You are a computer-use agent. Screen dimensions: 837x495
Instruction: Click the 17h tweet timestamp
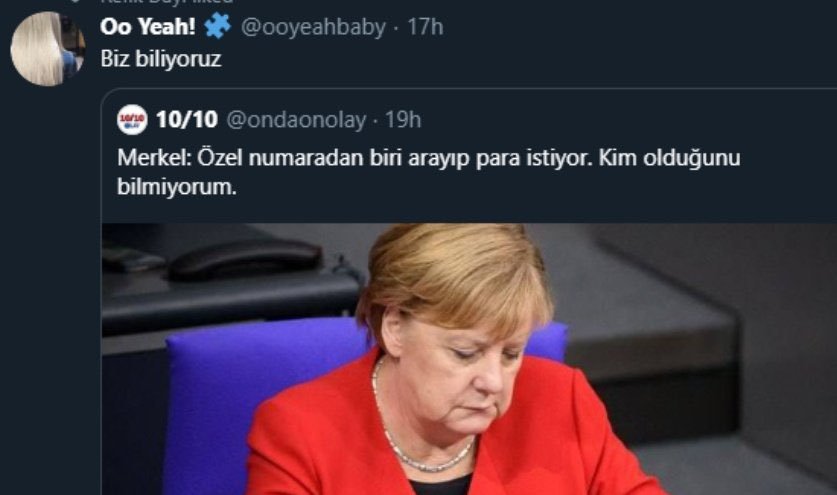point(424,27)
